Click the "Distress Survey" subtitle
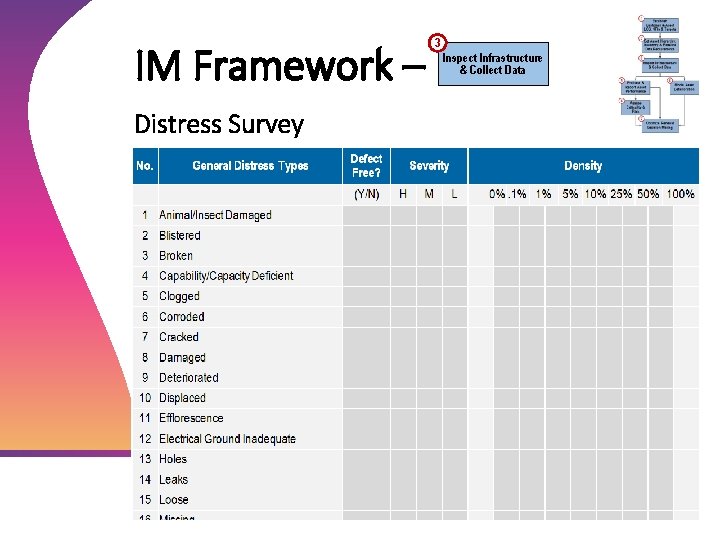Screen dimensions: 720x540 (x=219, y=124)
